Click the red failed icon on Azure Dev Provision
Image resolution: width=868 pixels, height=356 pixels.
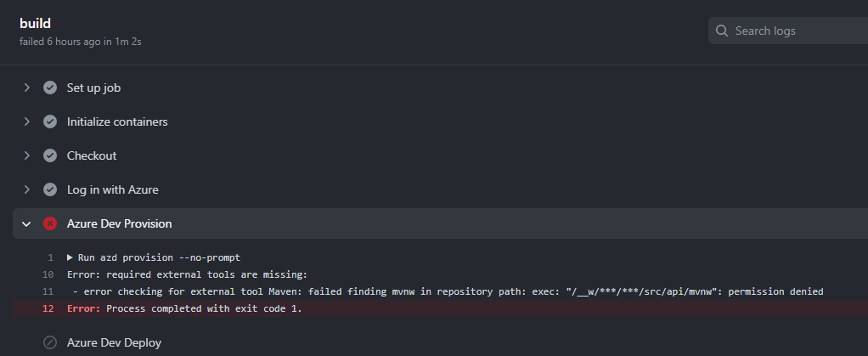coord(50,223)
